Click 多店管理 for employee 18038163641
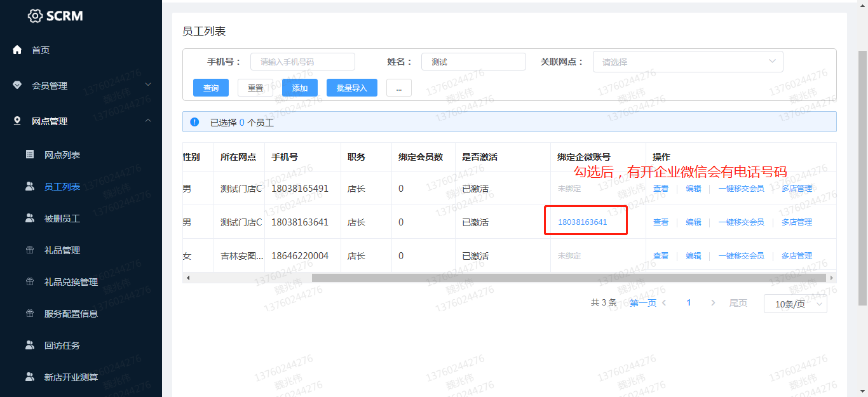This screenshot has width=868, height=397. tap(797, 222)
